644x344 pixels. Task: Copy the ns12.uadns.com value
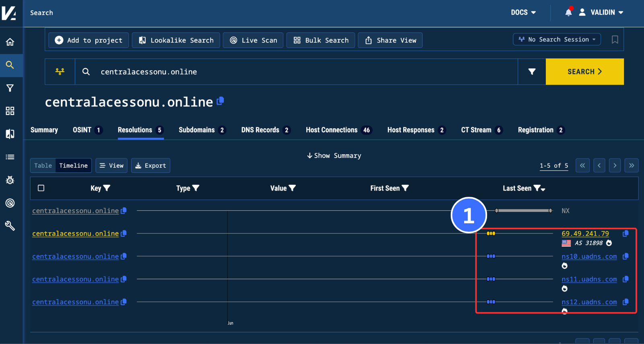click(x=625, y=302)
